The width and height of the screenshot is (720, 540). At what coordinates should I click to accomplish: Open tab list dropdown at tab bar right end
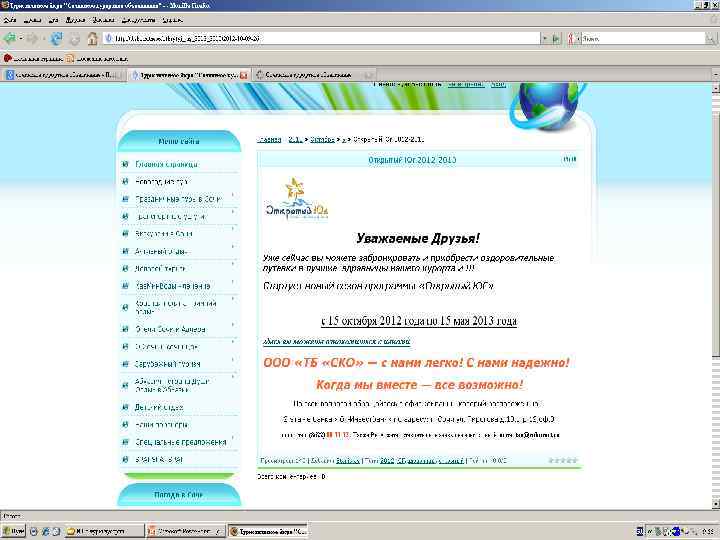[715, 75]
